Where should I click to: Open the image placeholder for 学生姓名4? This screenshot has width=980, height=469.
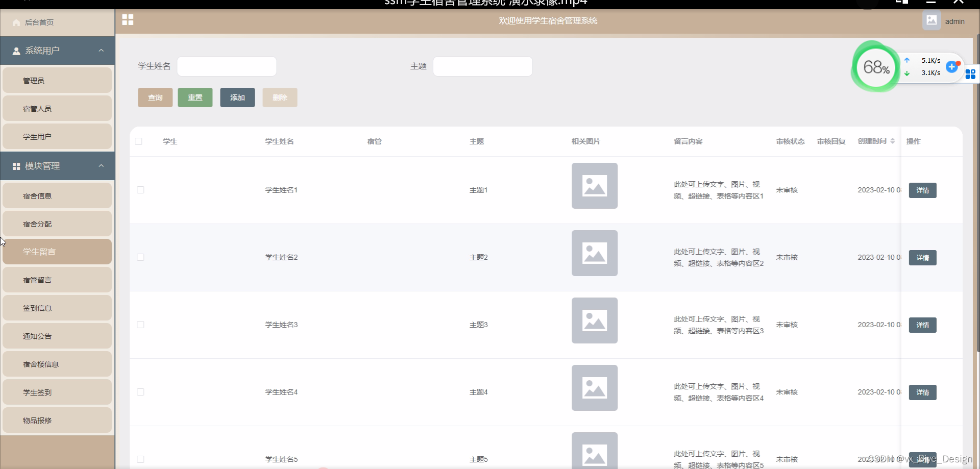595,388
